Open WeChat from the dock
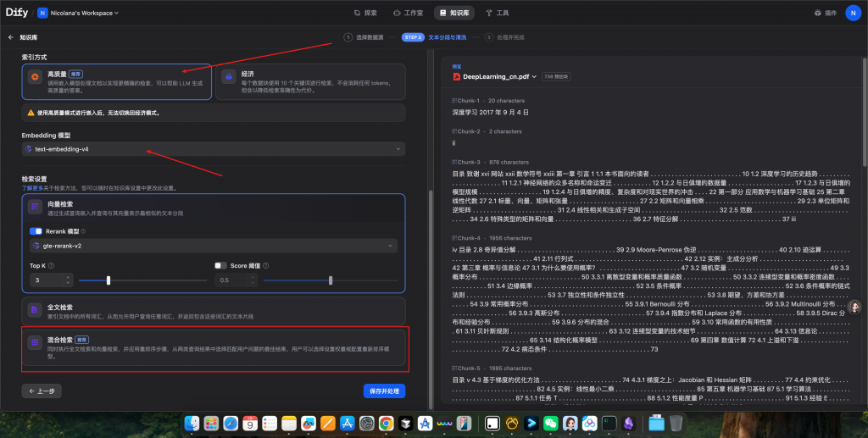 (551, 422)
